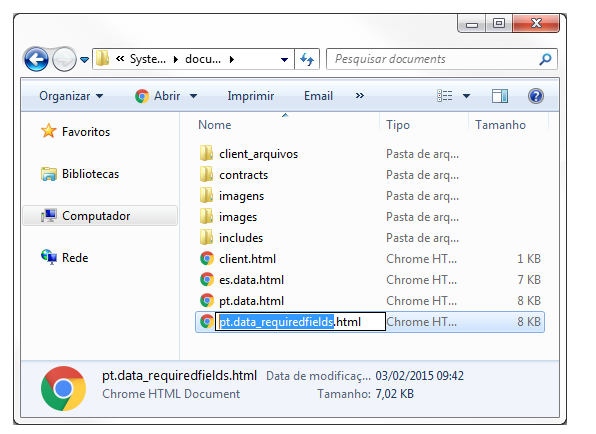
Task: Select Bibliotecas in the navigation pane
Action: coord(80,174)
